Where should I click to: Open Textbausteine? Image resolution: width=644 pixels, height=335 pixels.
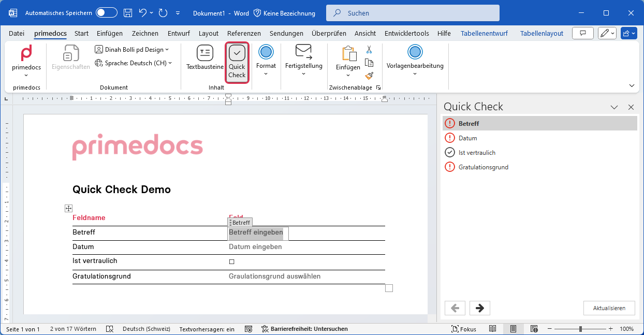click(205, 57)
